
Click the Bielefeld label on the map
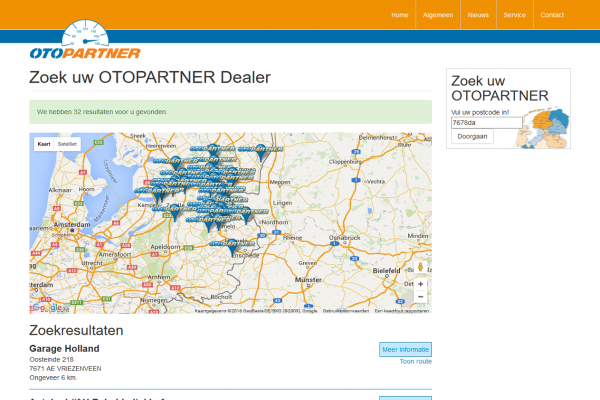[x=386, y=271]
